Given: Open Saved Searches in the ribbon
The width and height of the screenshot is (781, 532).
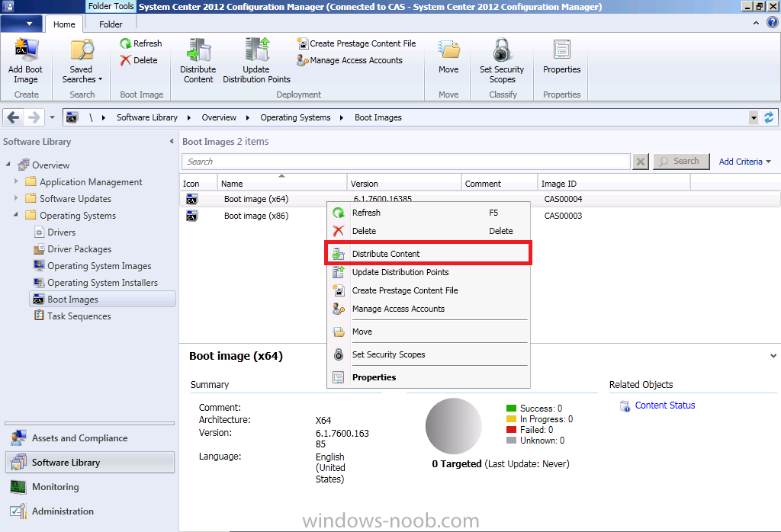Looking at the screenshot, I should pos(82,61).
